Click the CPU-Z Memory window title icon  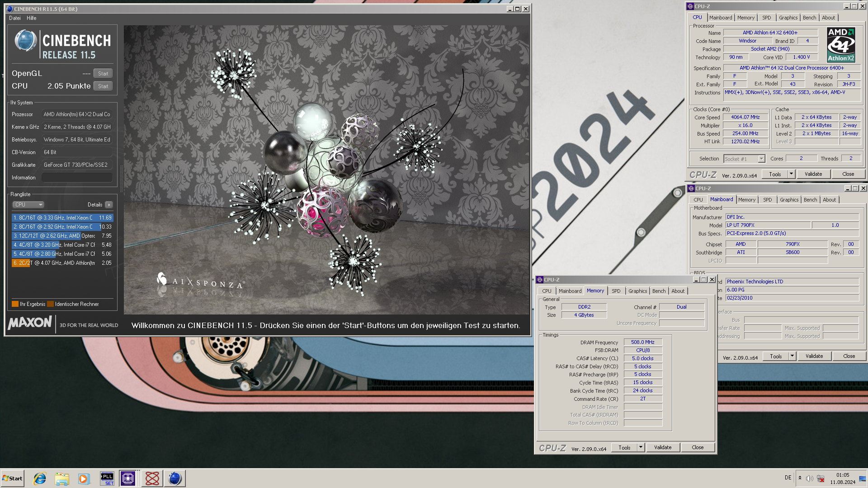[540, 280]
